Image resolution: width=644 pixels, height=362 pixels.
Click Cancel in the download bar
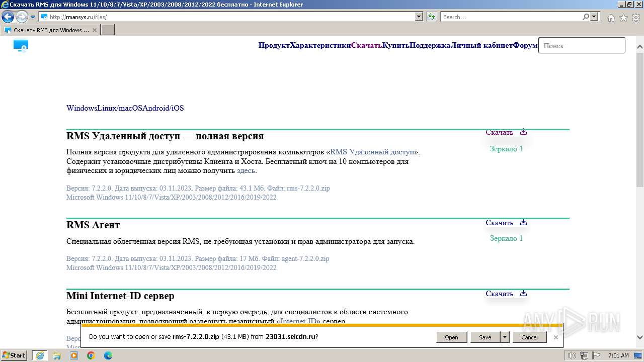tap(529, 337)
